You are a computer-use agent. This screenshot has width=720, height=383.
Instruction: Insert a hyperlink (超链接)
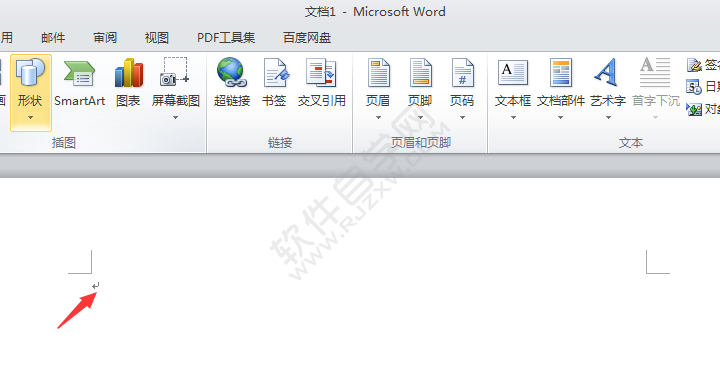tap(231, 73)
